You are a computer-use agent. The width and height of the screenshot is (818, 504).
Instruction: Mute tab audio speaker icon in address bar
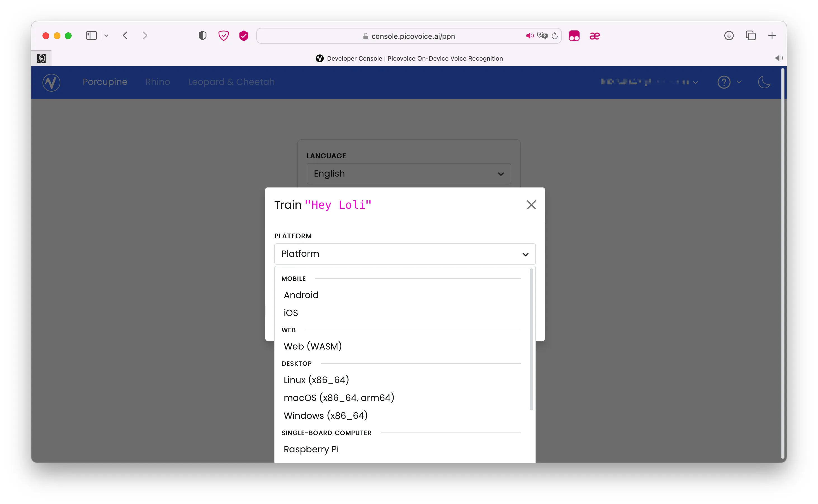[x=529, y=36]
